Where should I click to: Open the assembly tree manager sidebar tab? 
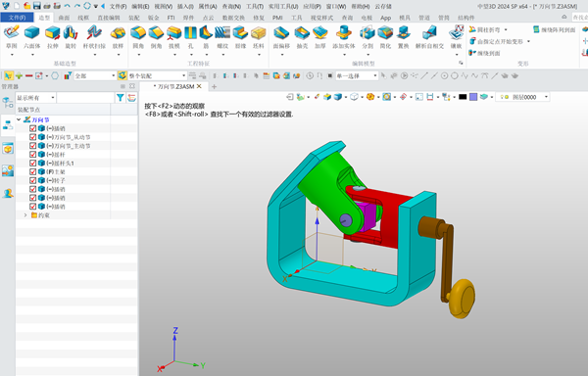[8, 126]
